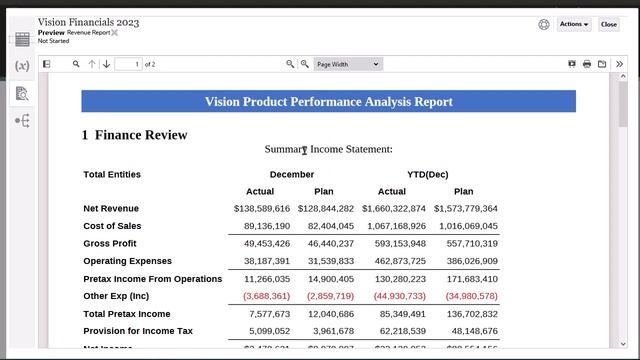Open the Page Width zoom dropdown

tap(348, 64)
